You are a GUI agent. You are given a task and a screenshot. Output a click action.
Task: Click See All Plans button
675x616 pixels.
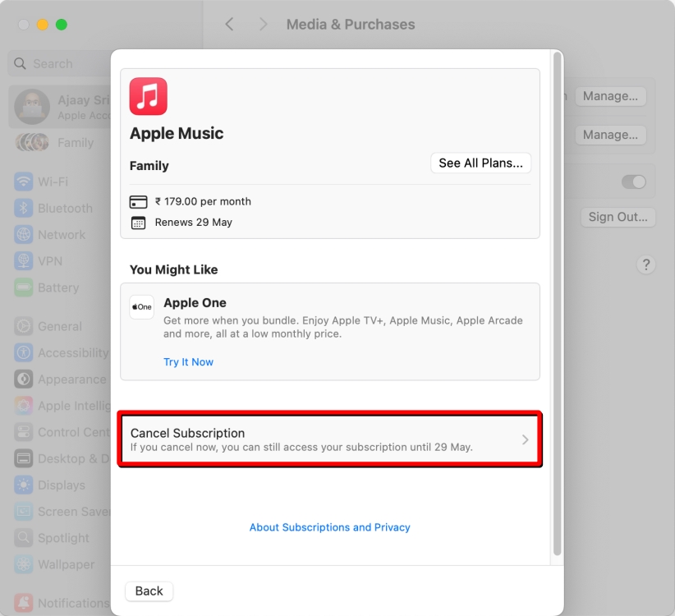tap(480, 163)
